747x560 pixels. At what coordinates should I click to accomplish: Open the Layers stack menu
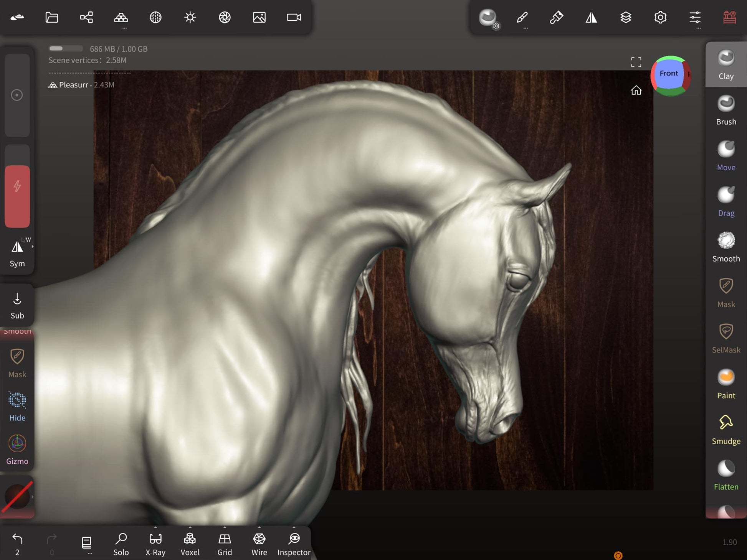(626, 17)
